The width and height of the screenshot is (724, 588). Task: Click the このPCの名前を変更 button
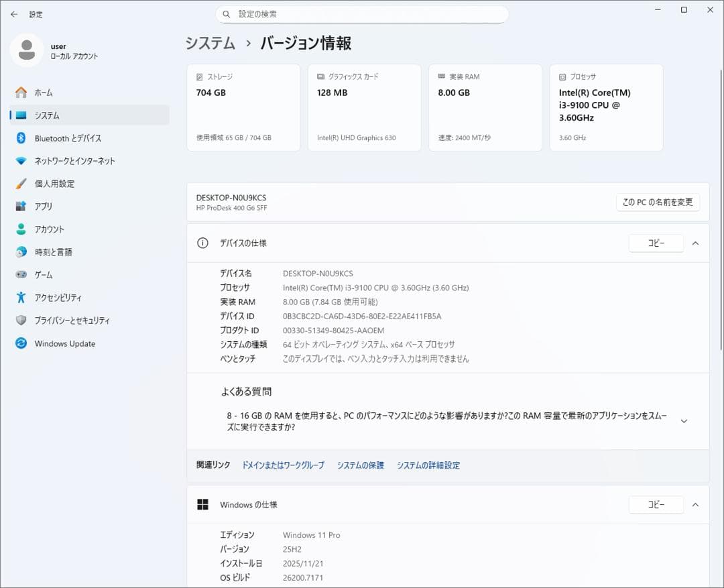658,202
